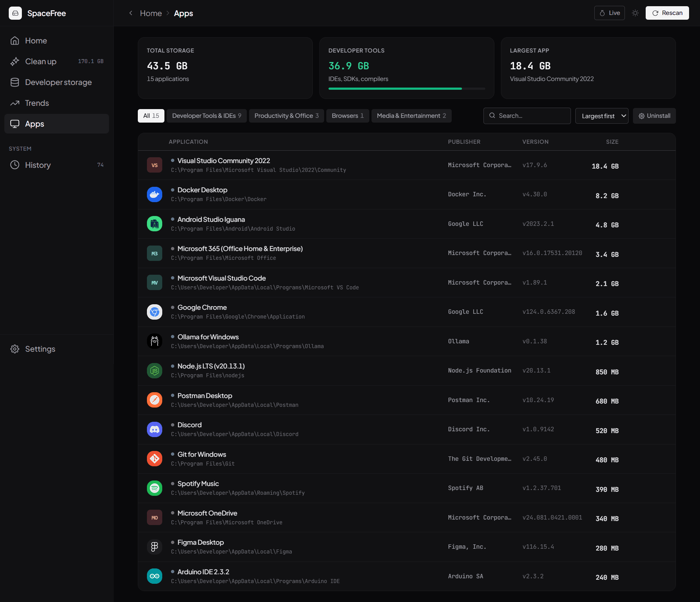Click the Search input field
Image resolution: width=700 pixels, height=602 pixels.
point(527,116)
